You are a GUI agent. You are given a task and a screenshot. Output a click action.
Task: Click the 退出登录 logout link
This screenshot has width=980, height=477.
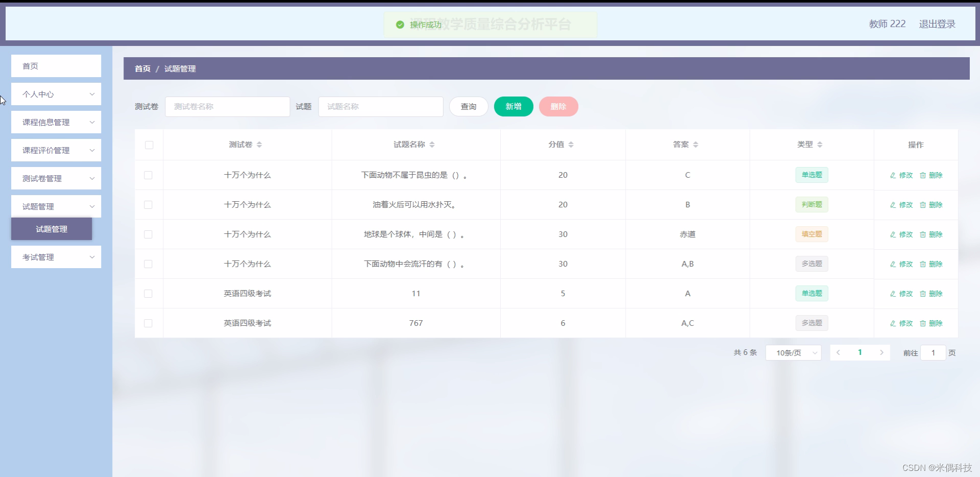point(937,23)
